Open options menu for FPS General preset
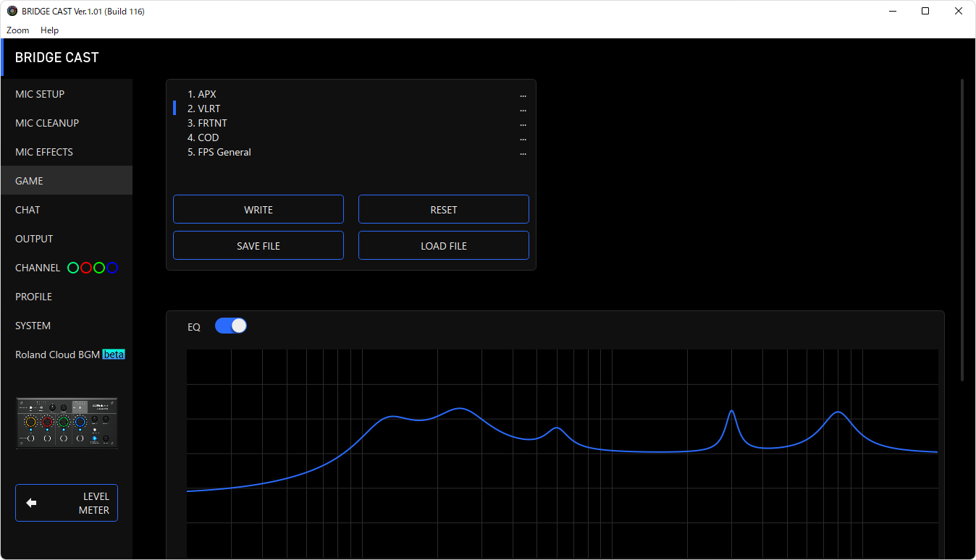 [523, 153]
